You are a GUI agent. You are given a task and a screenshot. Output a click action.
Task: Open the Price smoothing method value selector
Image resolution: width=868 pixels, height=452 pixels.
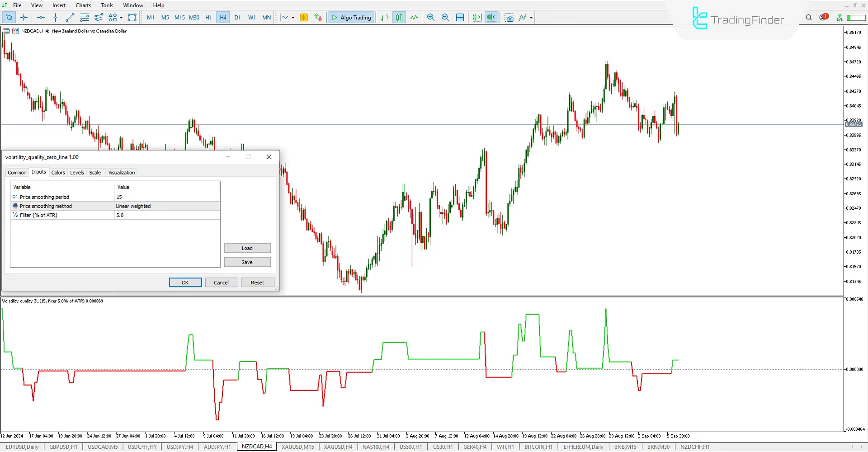[x=167, y=206]
